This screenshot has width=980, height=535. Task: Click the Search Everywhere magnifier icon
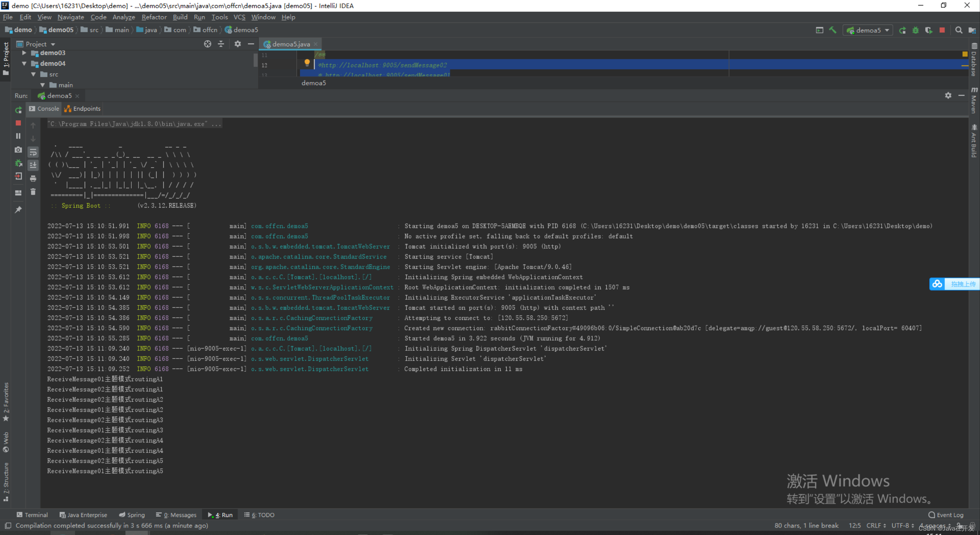tap(958, 30)
